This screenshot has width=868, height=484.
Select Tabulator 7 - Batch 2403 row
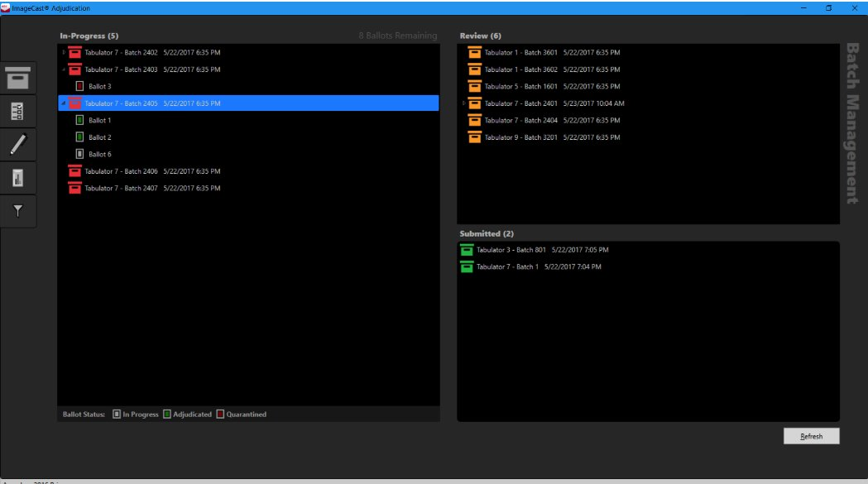coord(152,69)
